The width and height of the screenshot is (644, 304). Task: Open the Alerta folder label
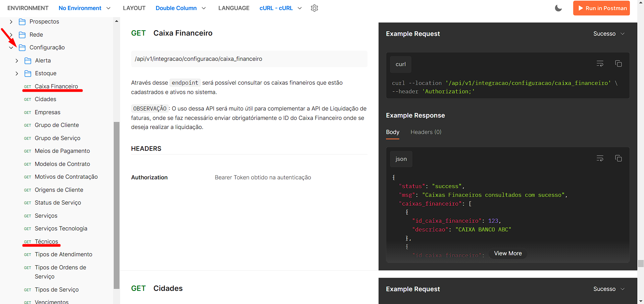point(43,60)
